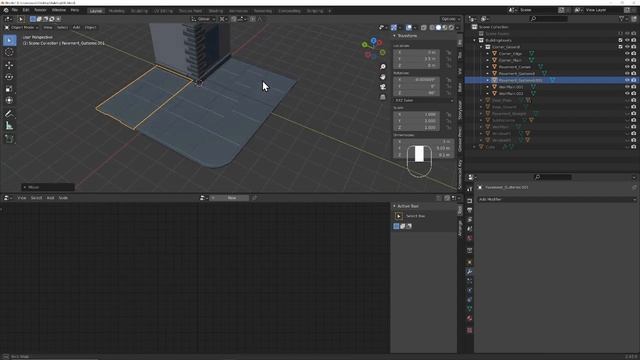Hide Pavement_Guttered.001 with its eye icon
640x360 pixels.
pyautogui.click(x=627, y=80)
